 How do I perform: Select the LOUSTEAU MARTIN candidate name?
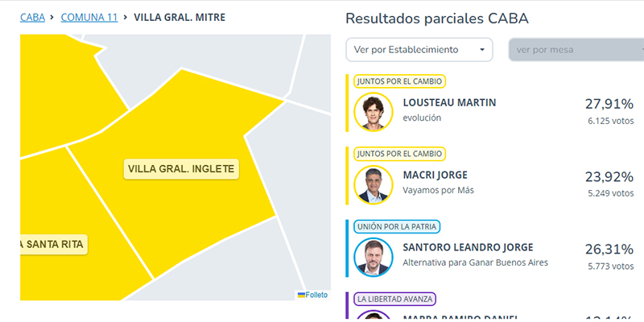[x=449, y=103]
